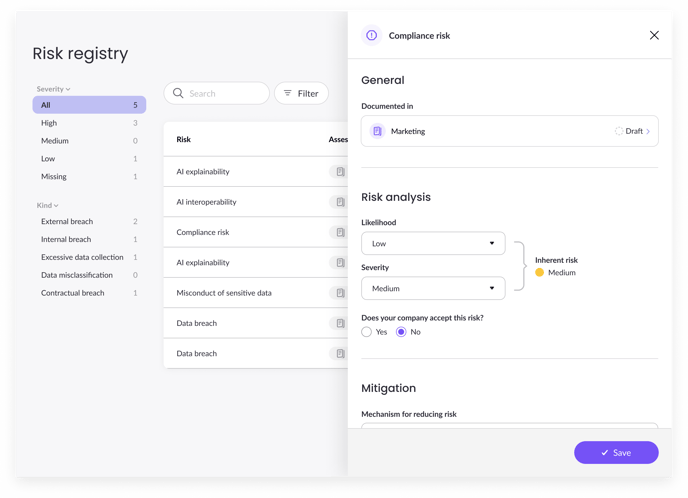Open assessment icon in AI interoperability row
Screen dimensions: 688x498
pyautogui.click(x=340, y=202)
